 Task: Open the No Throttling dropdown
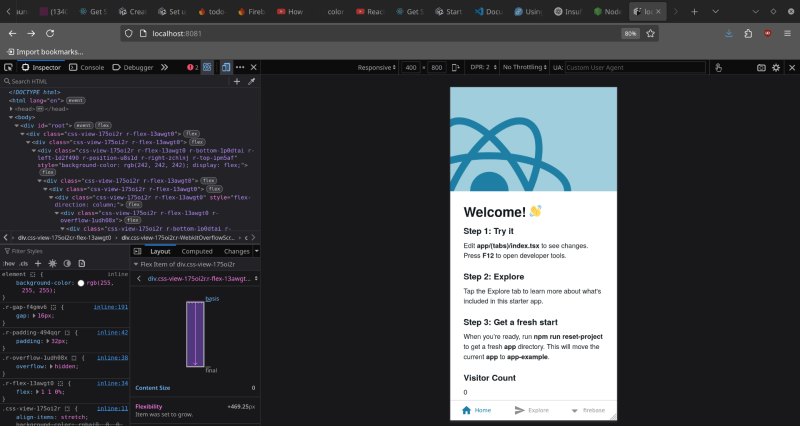click(524, 67)
